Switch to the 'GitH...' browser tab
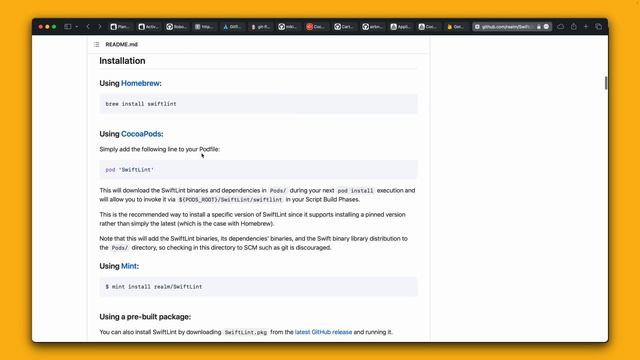The width and height of the screenshot is (640, 360). (x=232, y=27)
